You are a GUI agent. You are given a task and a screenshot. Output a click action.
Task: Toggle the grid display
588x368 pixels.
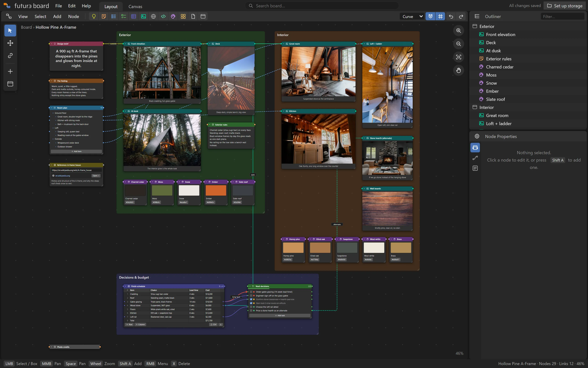[x=440, y=16]
